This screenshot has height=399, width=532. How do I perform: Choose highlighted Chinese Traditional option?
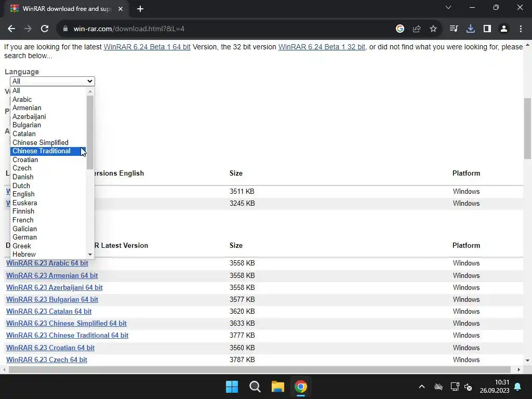click(48, 151)
